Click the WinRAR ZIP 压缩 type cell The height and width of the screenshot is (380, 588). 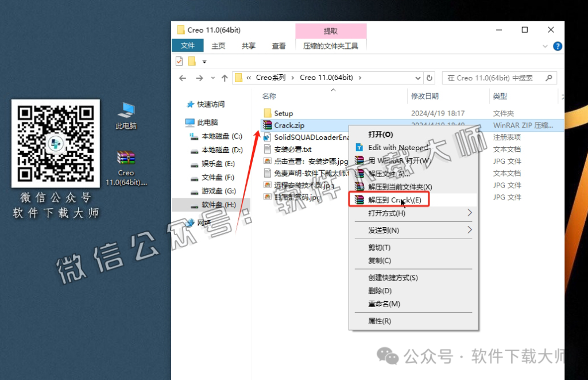click(x=523, y=125)
